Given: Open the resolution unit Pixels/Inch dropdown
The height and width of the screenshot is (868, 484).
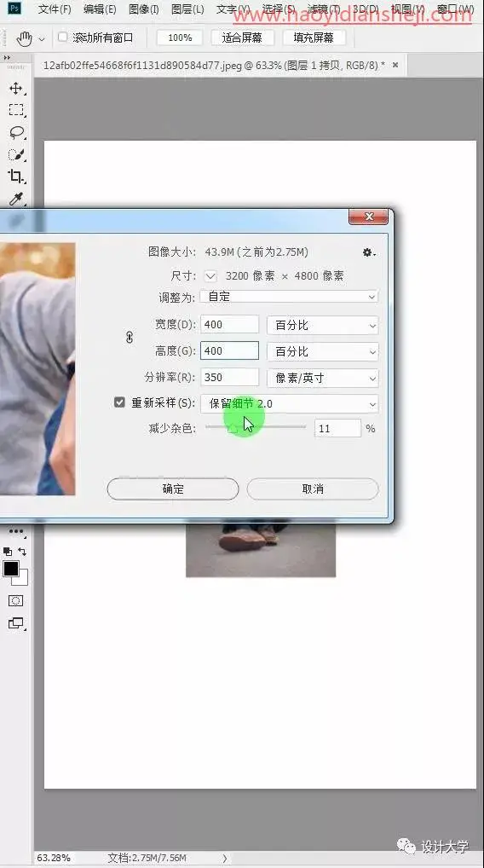Looking at the screenshot, I should tap(323, 378).
